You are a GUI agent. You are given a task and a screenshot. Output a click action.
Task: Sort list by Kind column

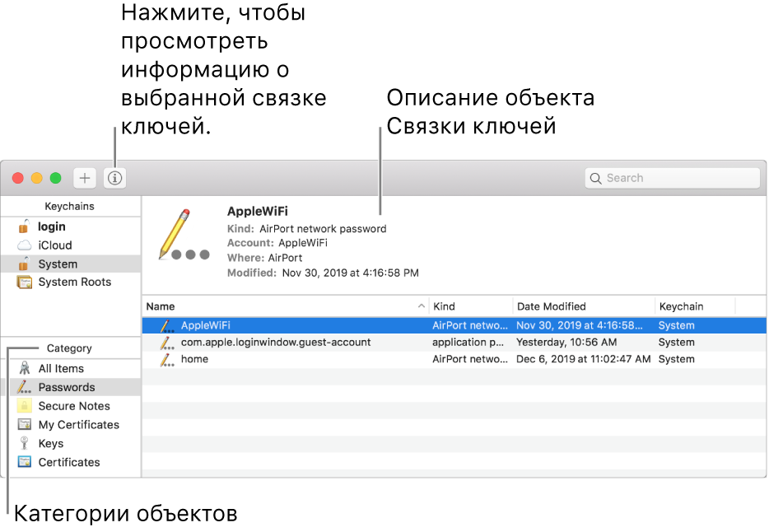click(x=471, y=306)
